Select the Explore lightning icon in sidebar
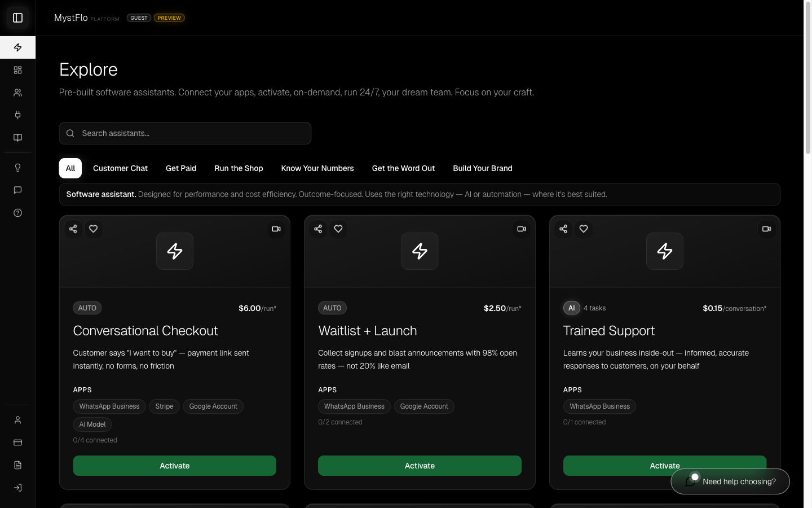The image size is (812, 508). [x=17, y=47]
